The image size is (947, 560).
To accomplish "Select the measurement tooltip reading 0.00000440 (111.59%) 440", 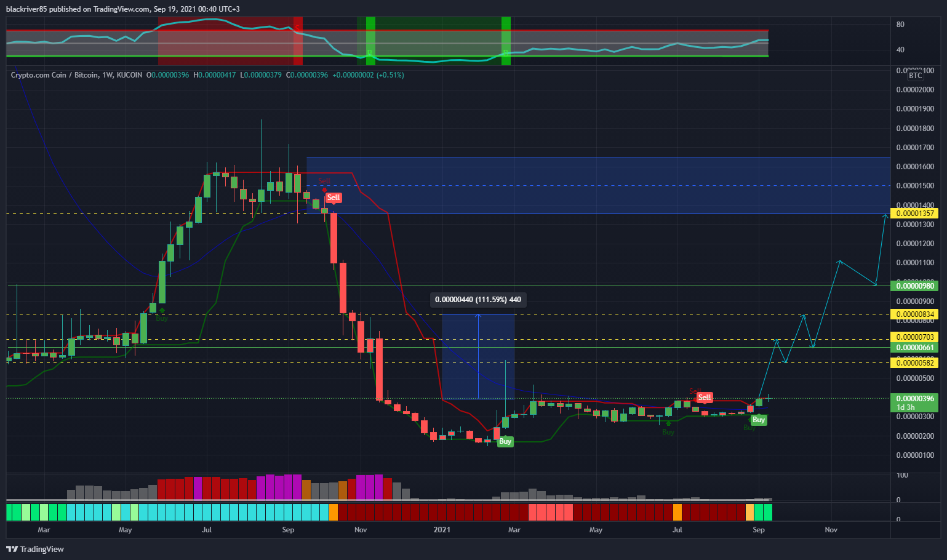I will pyautogui.click(x=478, y=300).
